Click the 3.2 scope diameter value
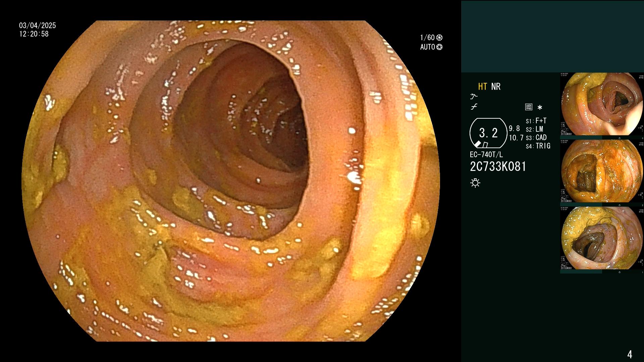The height and width of the screenshot is (362, 644). point(488,133)
